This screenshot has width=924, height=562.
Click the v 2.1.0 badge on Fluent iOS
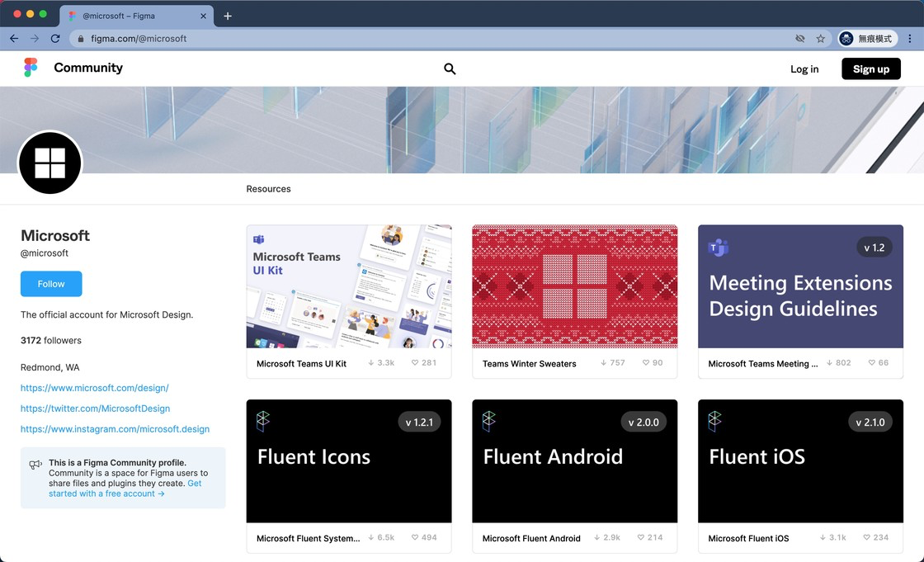pos(870,423)
